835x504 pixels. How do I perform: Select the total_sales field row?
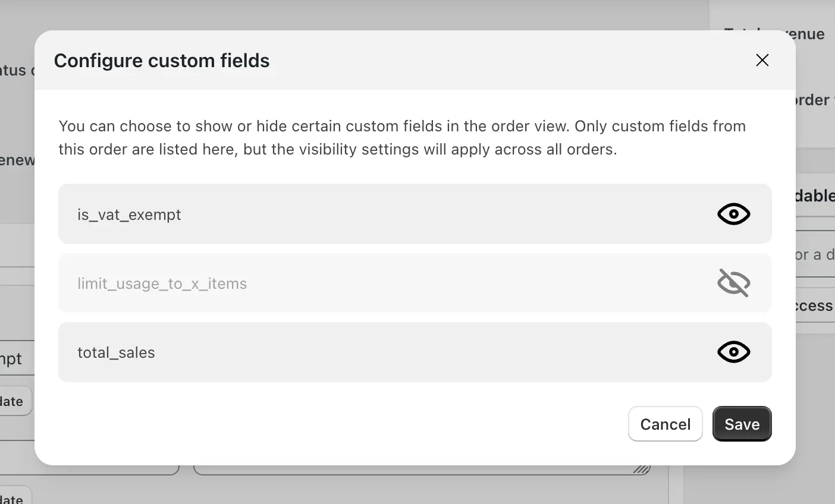point(357,352)
